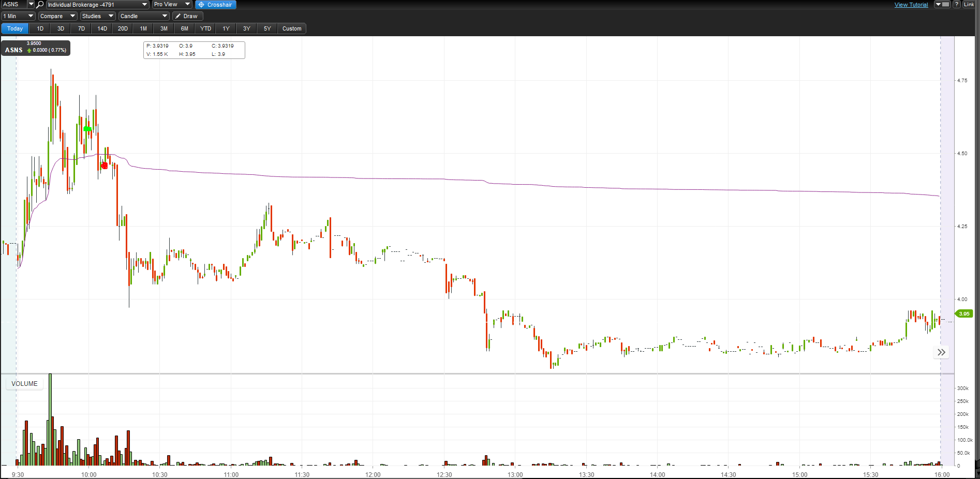
Task: Open the Custom date range tab
Action: point(292,28)
